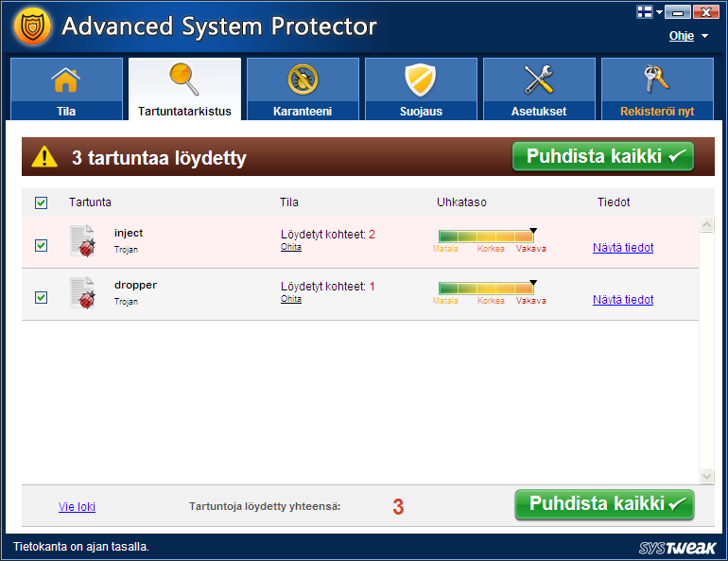Image resolution: width=728 pixels, height=561 pixels.
Task: Click the shield icon above Suojaus
Action: 421,79
